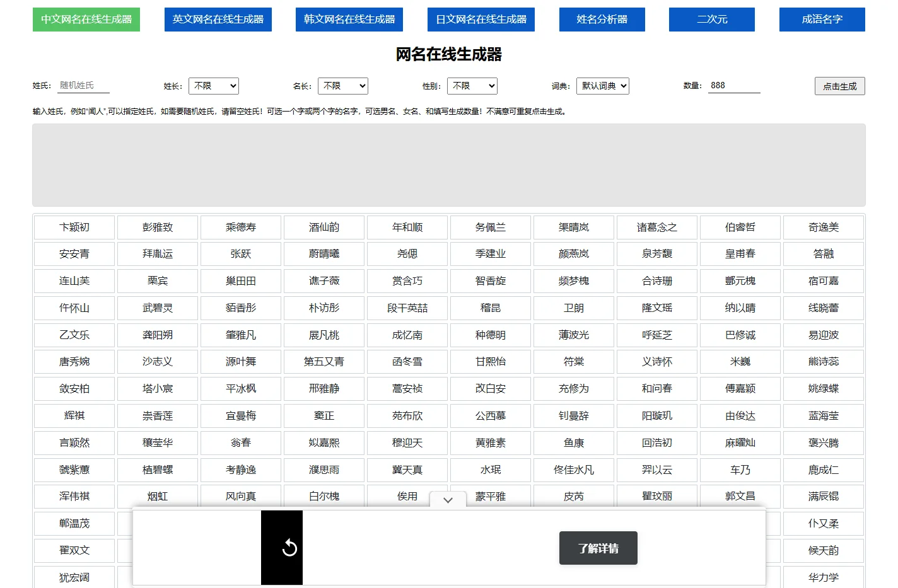
Task: Switch to 韩文网名在线生成器 tab
Action: click(349, 20)
